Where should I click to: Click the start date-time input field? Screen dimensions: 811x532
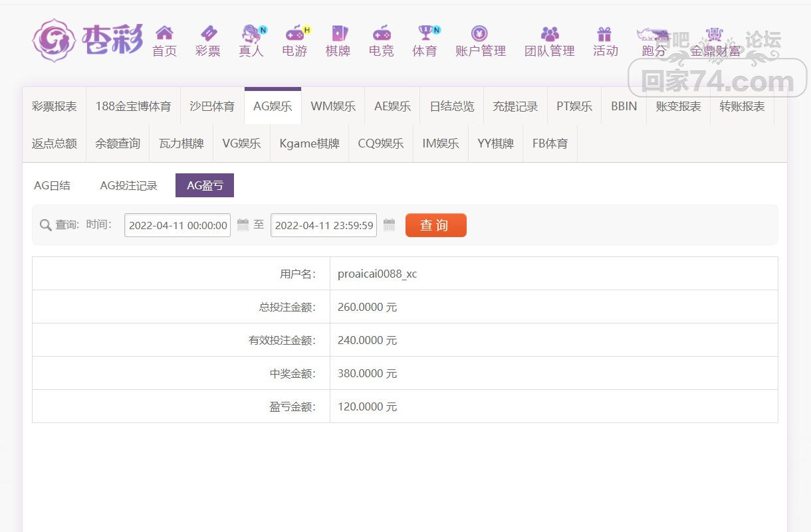tap(177, 225)
